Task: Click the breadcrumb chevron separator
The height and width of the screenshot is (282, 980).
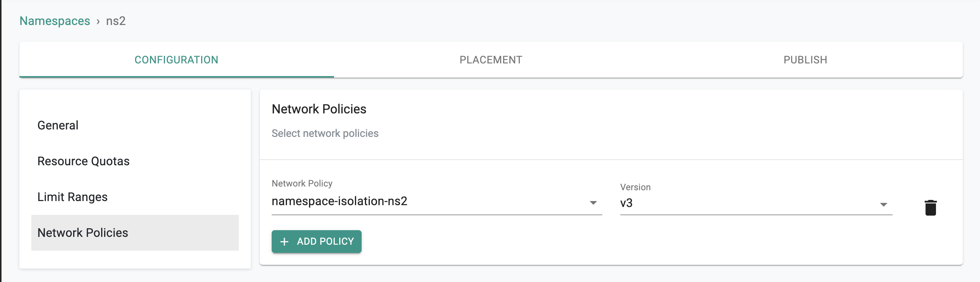Action: [98, 21]
